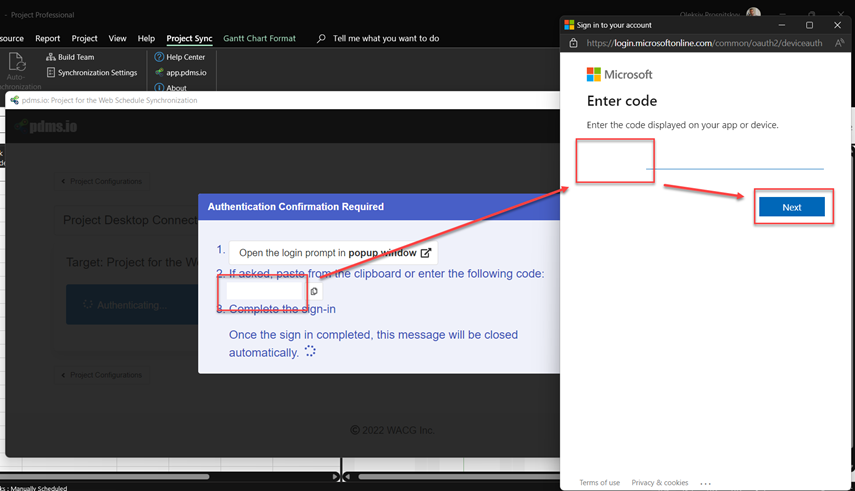Click the user profile picture in Project title bar
Image resolution: width=855 pixels, height=491 pixels.
pos(754,12)
